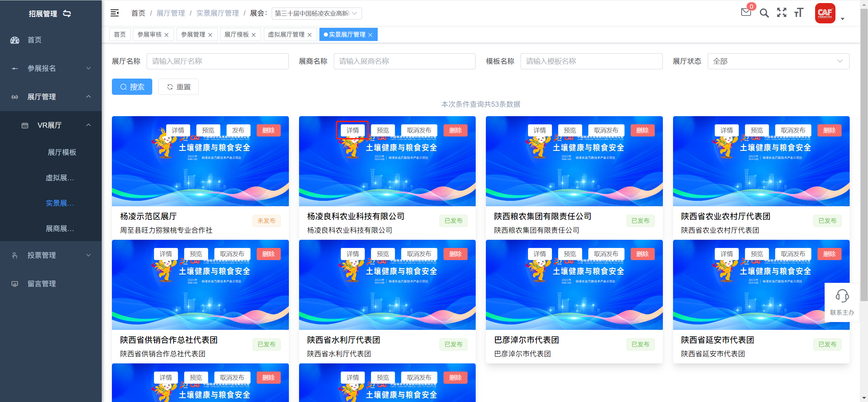Click the 未发布 status tag
Screen dimensions: 868x402
267,221
